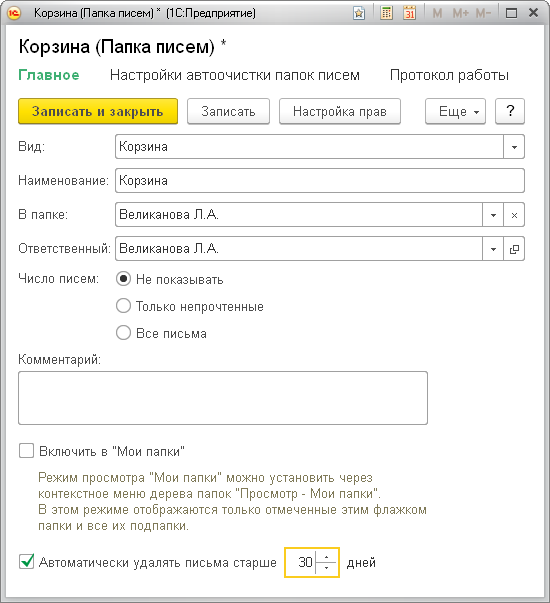The height and width of the screenshot is (603, 550).
Task: Uncheck Автоматически удалять письма старше checkbox
Action: pyautogui.click(x=27, y=562)
